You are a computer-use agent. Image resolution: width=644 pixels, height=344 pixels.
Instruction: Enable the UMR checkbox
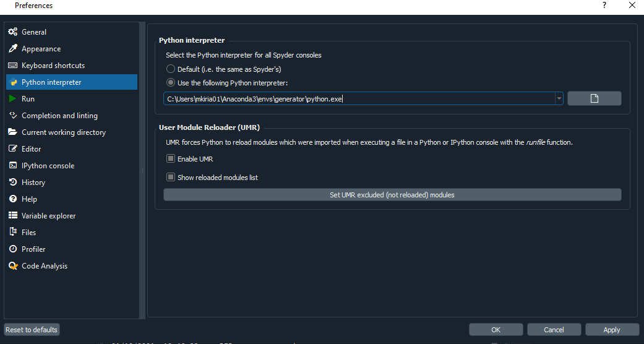[x=171, y=159]
